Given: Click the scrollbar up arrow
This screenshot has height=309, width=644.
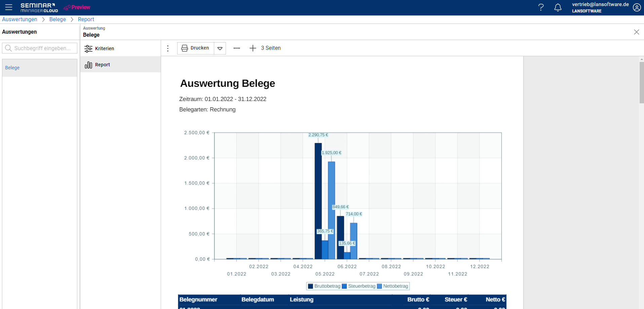Looking at the screenshot, I should 642,59.
